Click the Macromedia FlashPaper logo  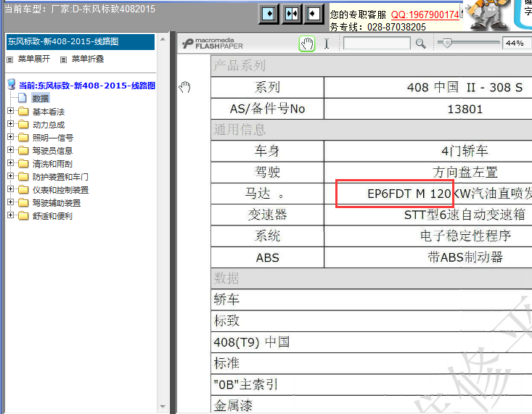click(x=213, y=44)
